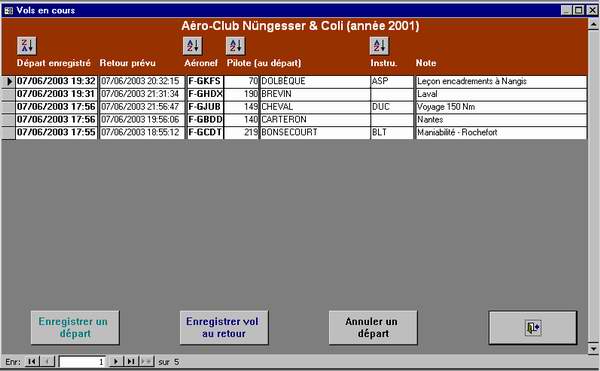The width and height of the screenshot is (600, 371).
Task: Go to first record navigation button
Action: click(x=32, y=361)
